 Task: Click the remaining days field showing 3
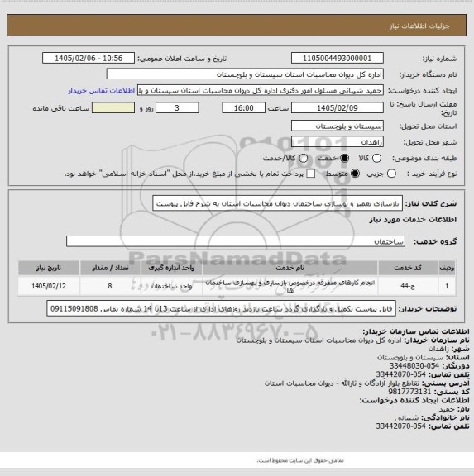click(177, 108)
